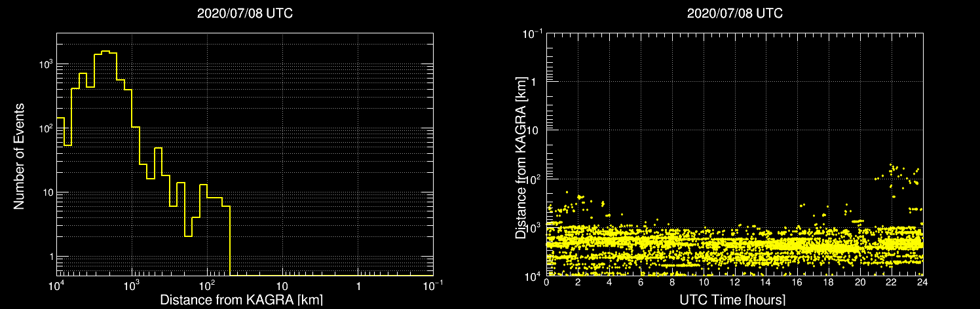Click hour 12 tick on UTC Time axis

[x=734, y=283]
